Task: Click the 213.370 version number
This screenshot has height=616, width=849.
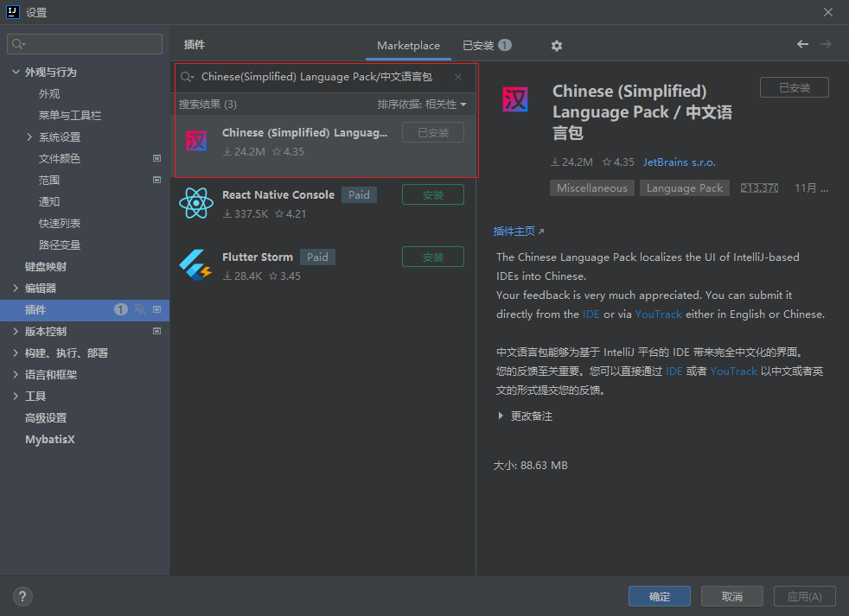Action: 759,187
